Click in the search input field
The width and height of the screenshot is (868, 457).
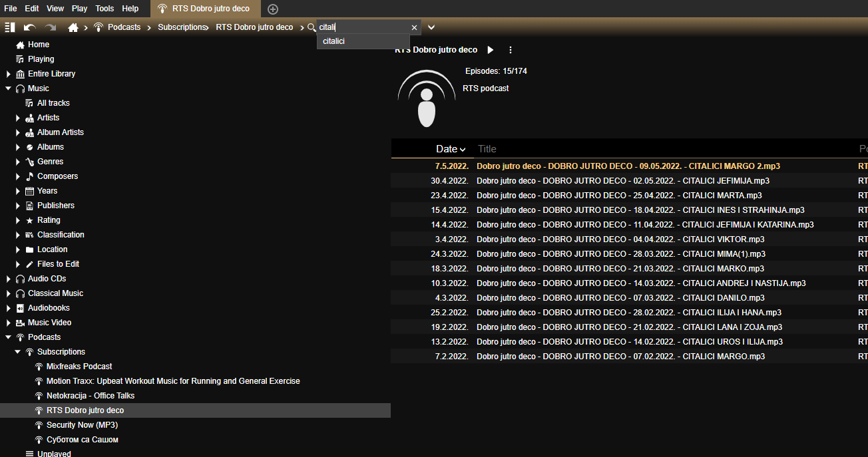click(x=363, y=27)
